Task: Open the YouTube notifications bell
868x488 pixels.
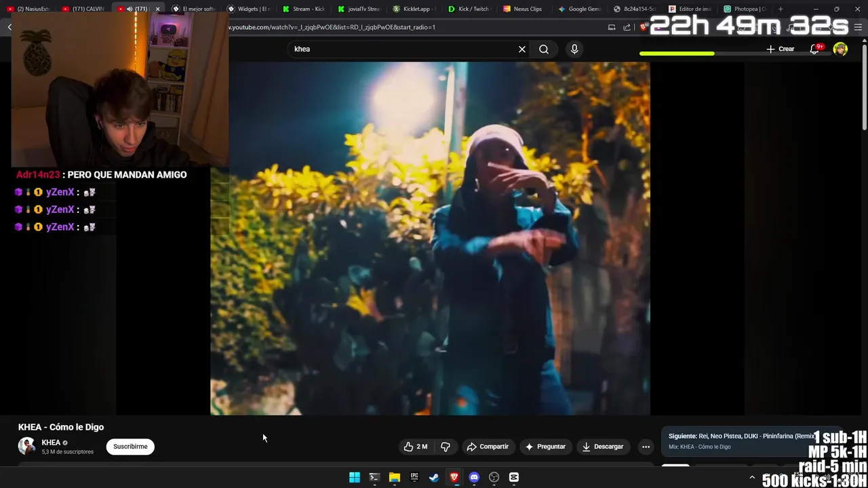Action: [x=815, y=49]
